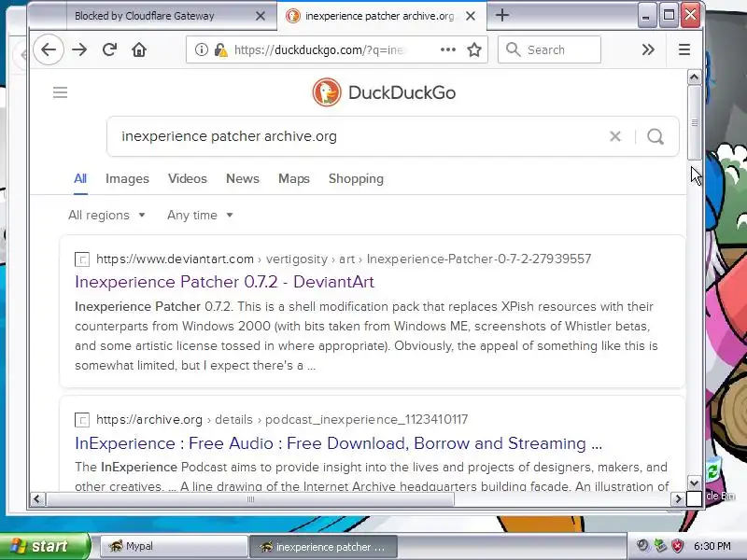Click the first system tray icon
This screenshot has width=747, height=560.
(x=642, y=546)
